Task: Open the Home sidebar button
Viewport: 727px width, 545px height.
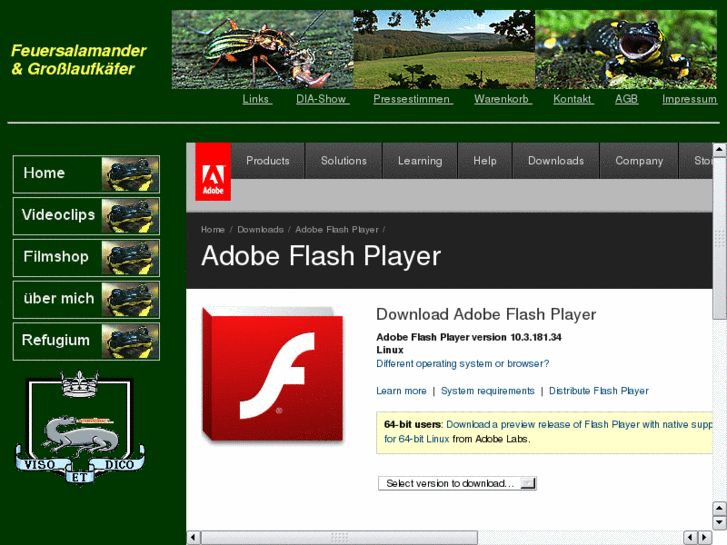Action: pyautogui.click(x=86, y=174)
